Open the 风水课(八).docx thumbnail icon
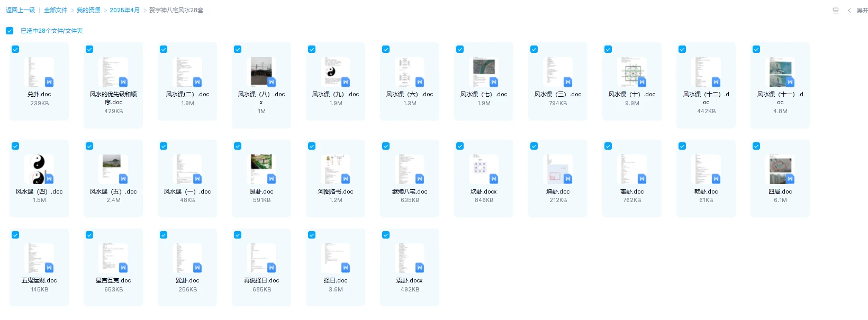 [x=262, y=72]
